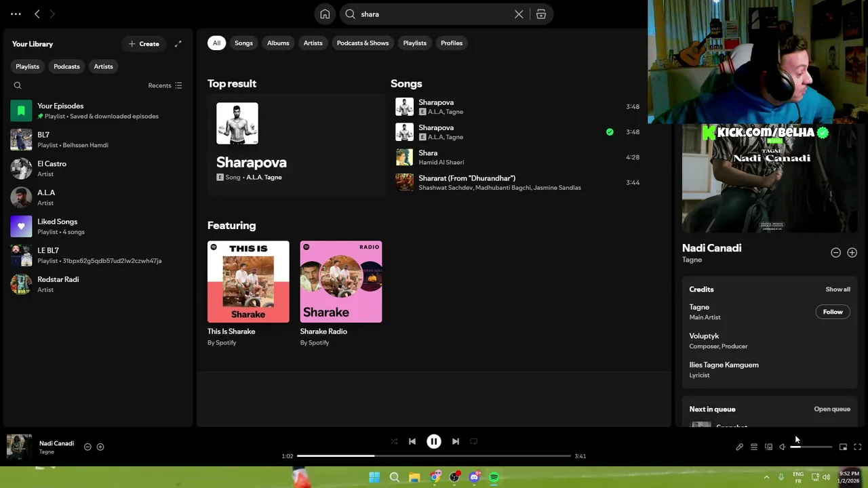The height and width of the screenshot is (488, 868).
Task: Open the Sharapova top result card
Action: (x=296, y=144)
